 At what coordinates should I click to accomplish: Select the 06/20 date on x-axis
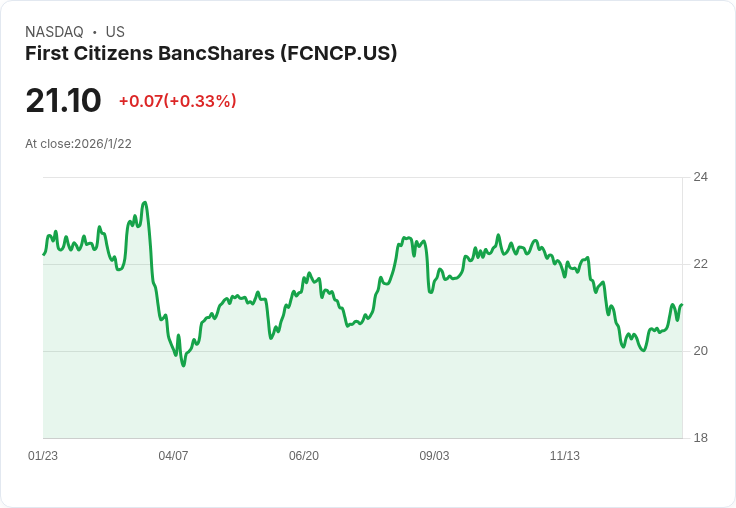(304, 456)
